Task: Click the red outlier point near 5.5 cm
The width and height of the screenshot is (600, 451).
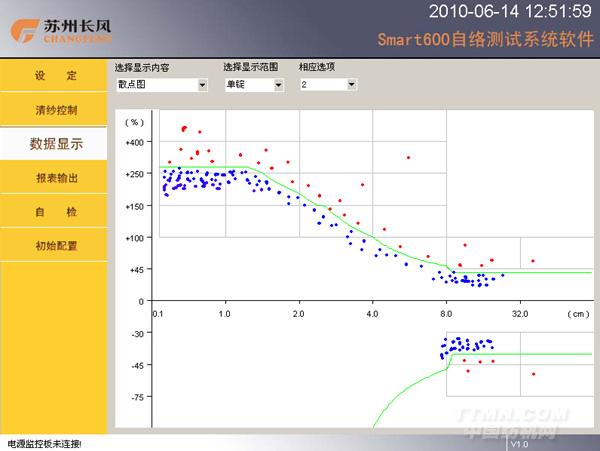Action: click(408, 157)
